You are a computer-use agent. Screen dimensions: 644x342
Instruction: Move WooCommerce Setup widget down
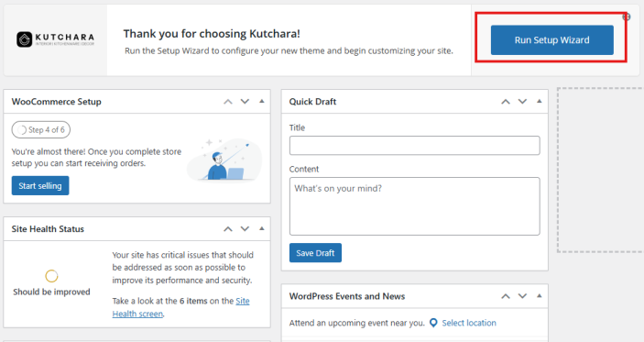click(245, 102)
